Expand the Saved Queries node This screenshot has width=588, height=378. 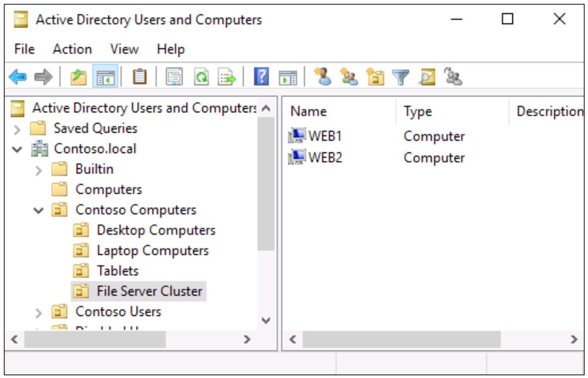point(17,130)
